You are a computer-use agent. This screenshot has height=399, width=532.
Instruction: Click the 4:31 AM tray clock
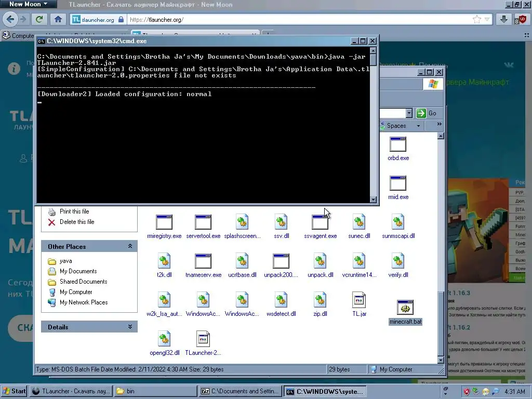[x=515, y=392]
